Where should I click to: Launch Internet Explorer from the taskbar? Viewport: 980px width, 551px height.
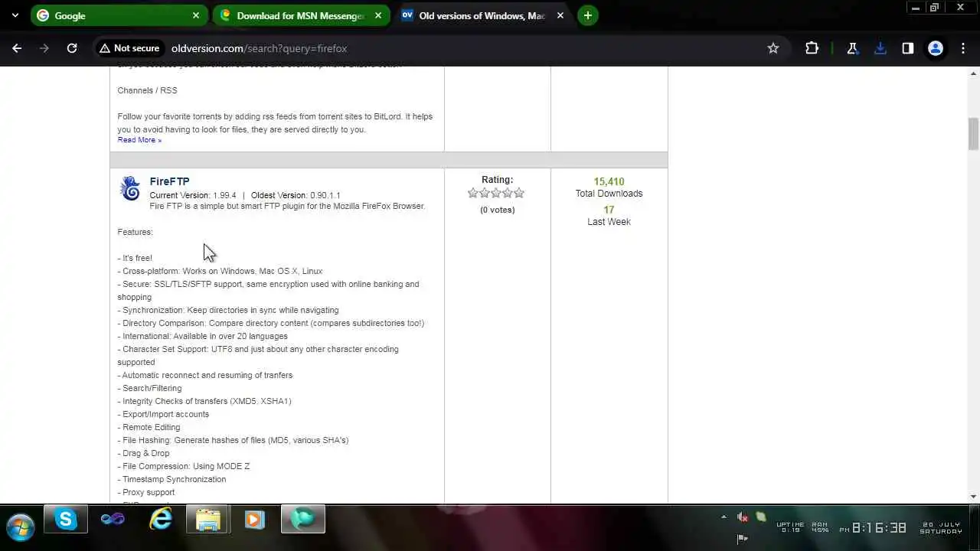click(x=161, y=520)
